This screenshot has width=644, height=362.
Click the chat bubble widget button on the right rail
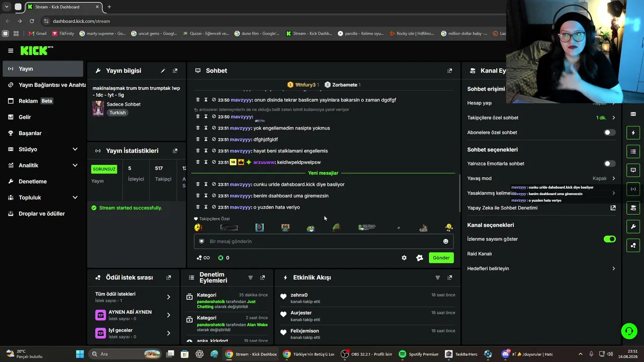(x=633, y=170)
